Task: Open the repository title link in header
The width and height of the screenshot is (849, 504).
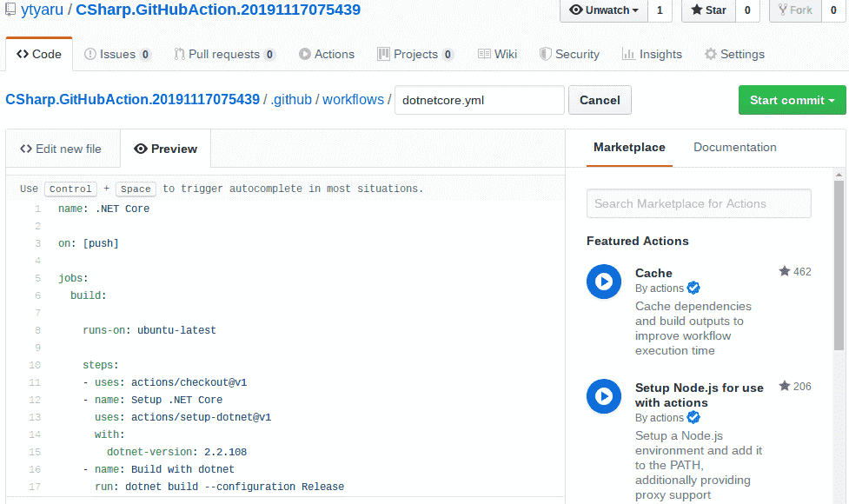Action: (x=218, y=10)
